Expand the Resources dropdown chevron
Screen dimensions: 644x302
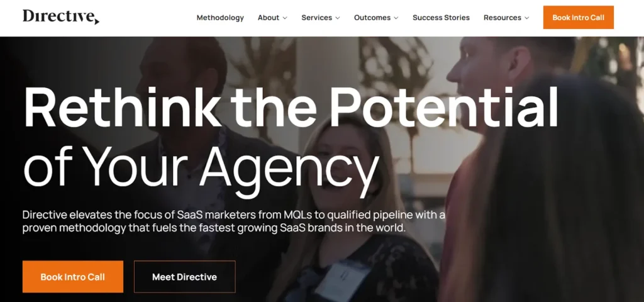tap(527, 18)
